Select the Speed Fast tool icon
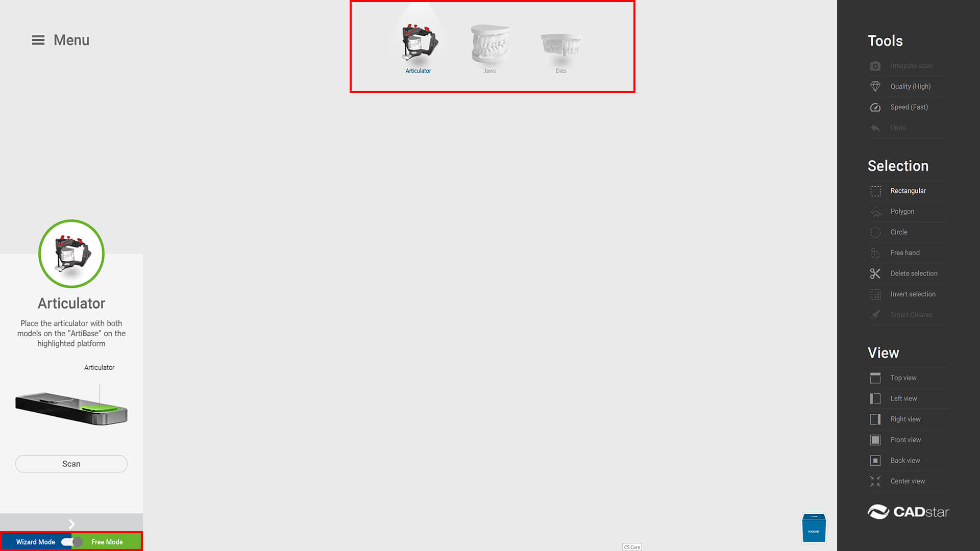Screen dimensions: 980x551 point(875,107)
